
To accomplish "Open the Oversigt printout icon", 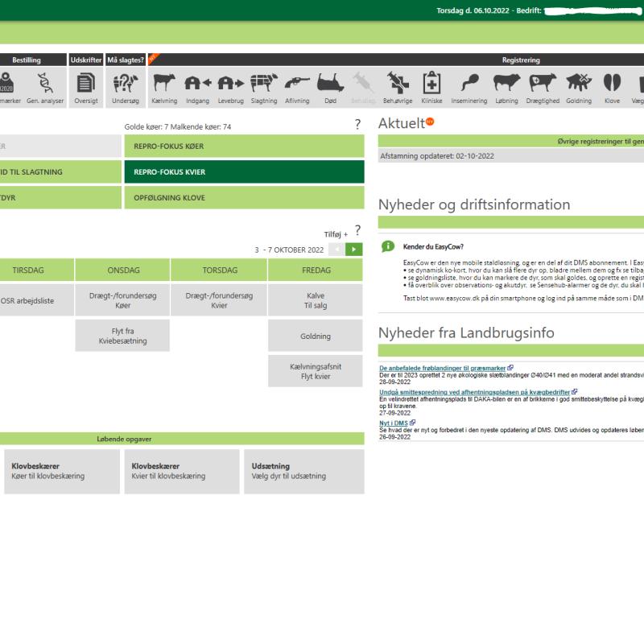I will click(x=86, y=83).
